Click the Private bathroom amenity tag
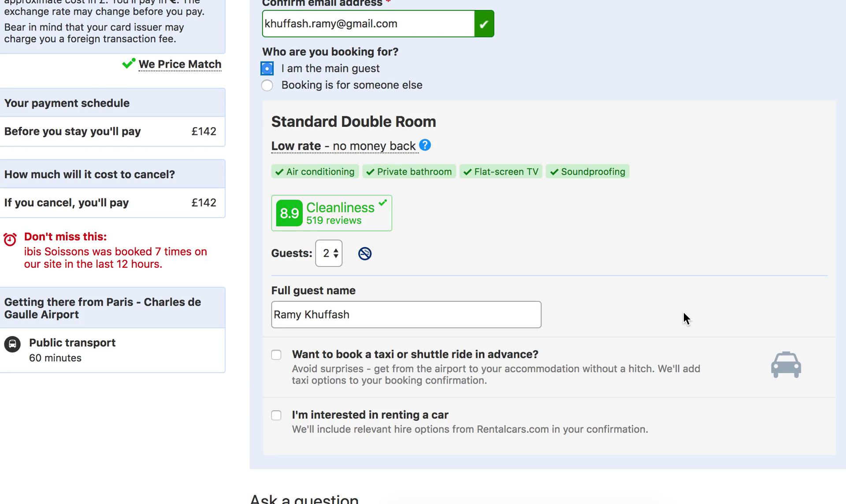Screen dimensions: 846x504 [x=409, y=172]
